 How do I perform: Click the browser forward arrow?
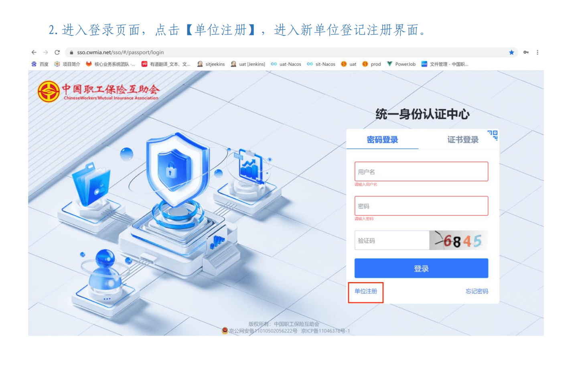pyautogui.click(x=46, y=52)
